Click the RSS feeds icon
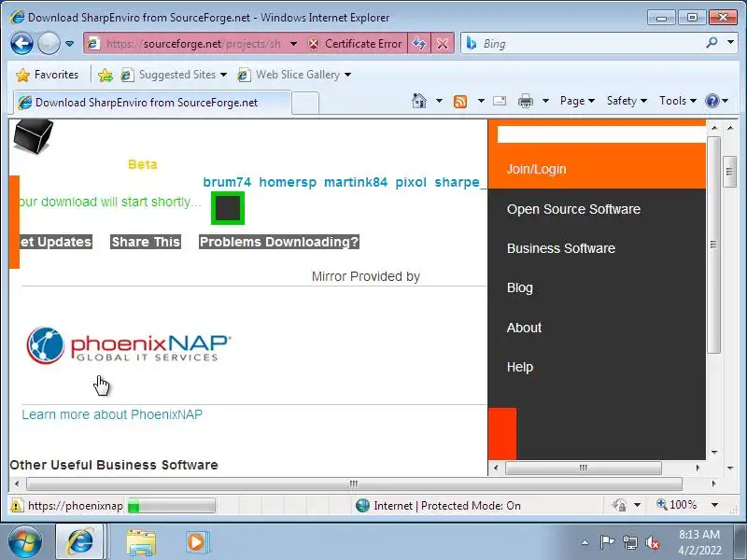The height and width of the screenshot is (560, 747). coord(460,101)
